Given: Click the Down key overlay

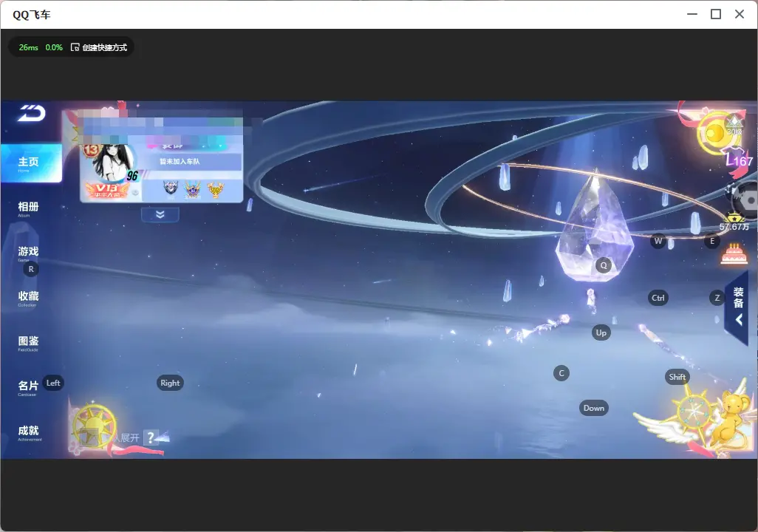Looking at the screenshot, I should tap(594, 408).
